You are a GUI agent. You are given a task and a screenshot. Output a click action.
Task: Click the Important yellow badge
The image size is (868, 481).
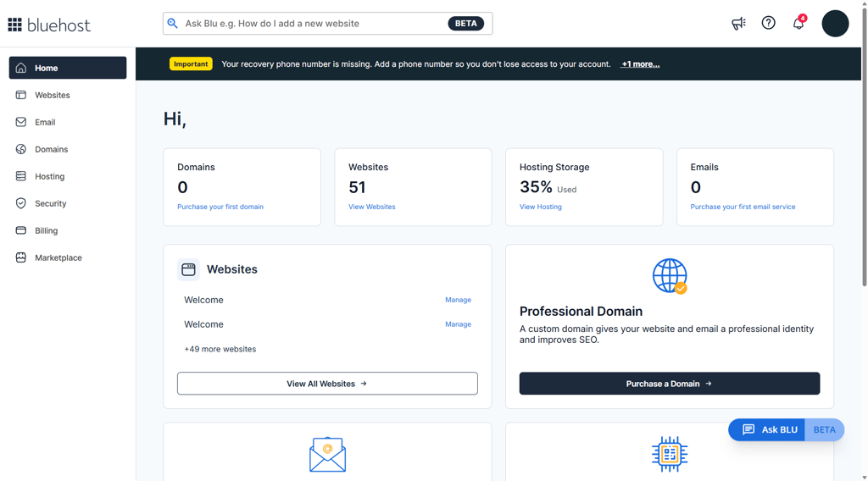click(191, 64)
